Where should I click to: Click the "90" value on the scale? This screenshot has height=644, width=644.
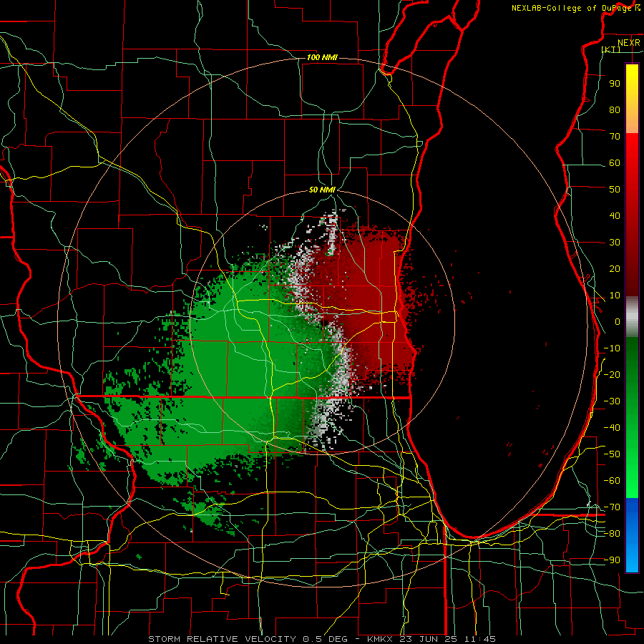615,84
